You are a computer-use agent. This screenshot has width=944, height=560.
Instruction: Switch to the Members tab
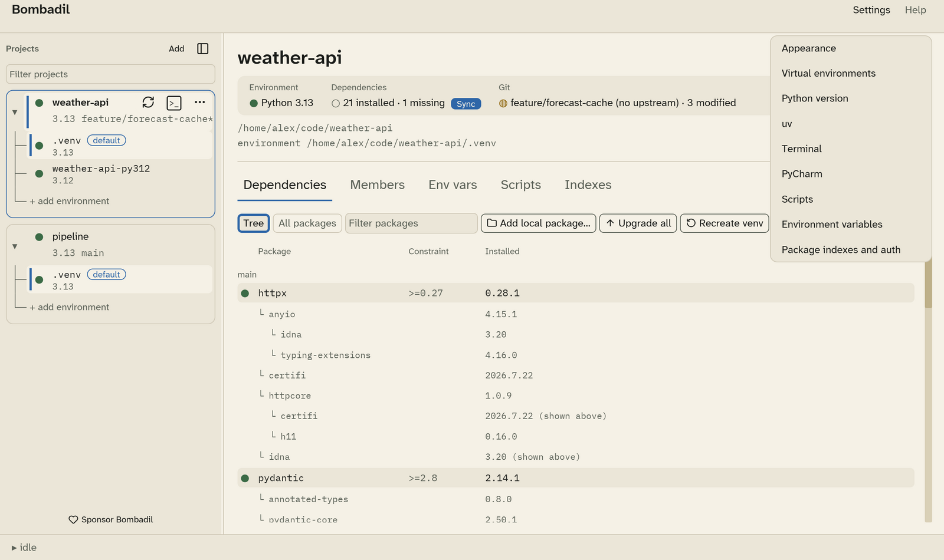click(378, 185)
